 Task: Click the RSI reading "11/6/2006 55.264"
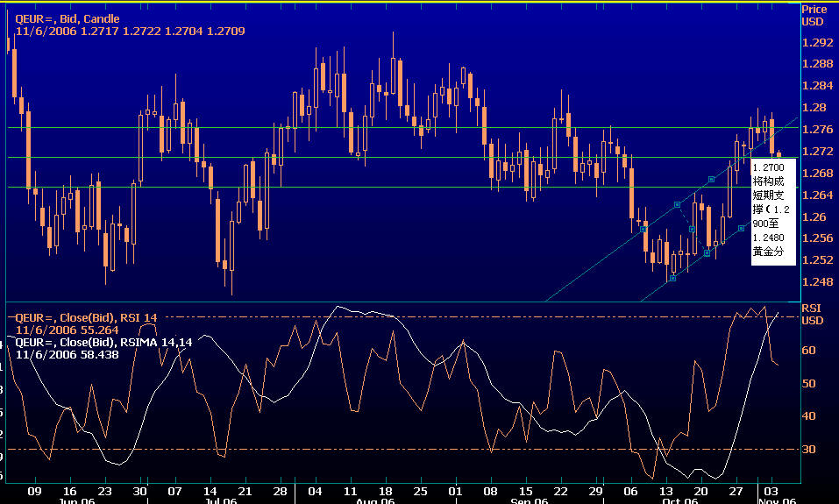pos(67,330)
